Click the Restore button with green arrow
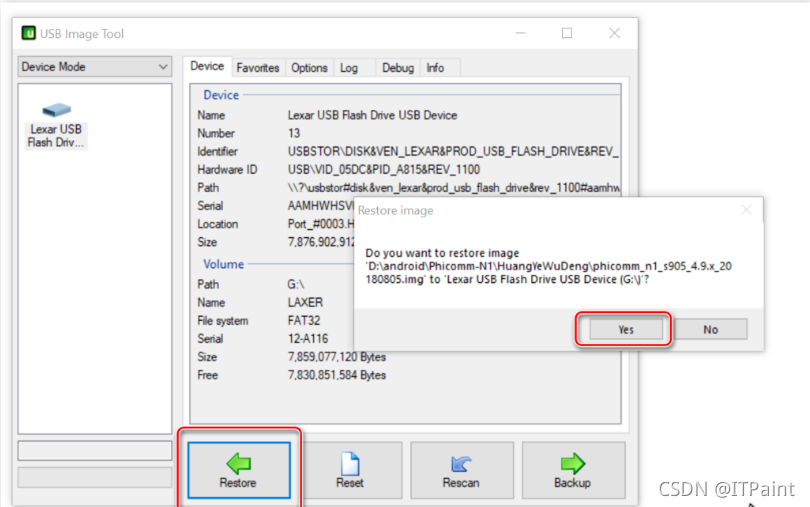The width and height of the screenshot is (810, 507). click(x=239, y=470)
